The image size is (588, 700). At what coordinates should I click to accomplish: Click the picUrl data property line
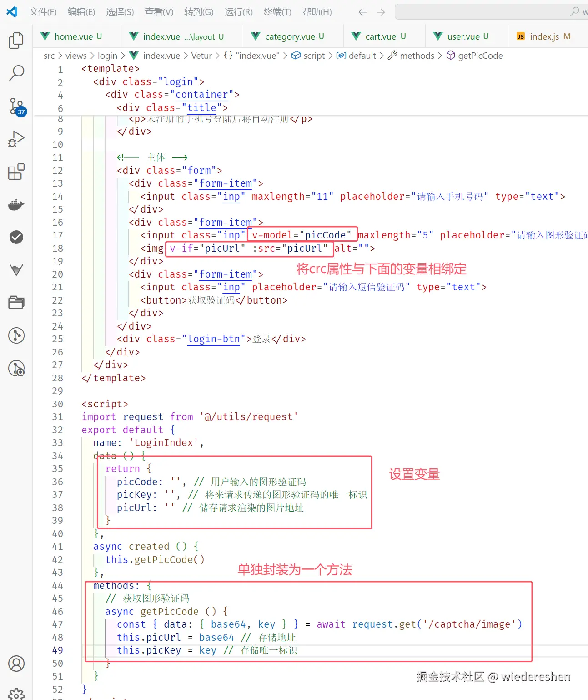(210, 508)
